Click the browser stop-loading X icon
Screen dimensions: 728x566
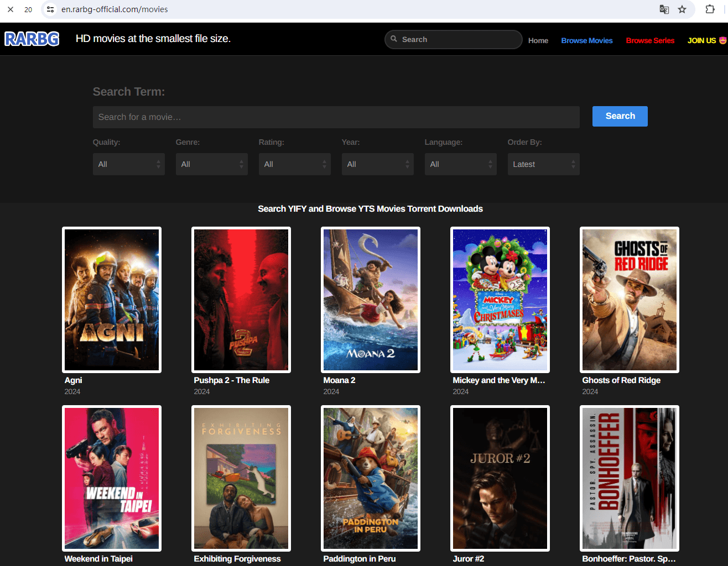[11, 9]
